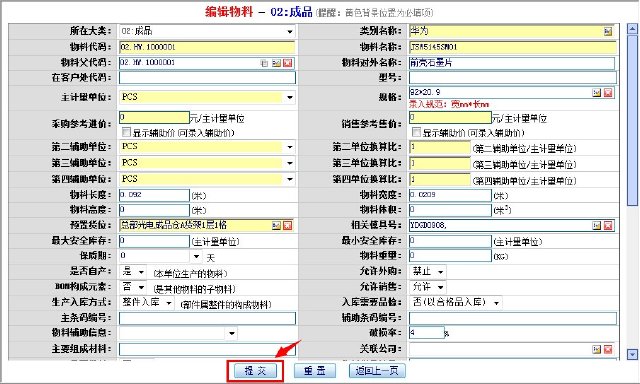The image size is (640, 384).
Task: Click the 重置 button
Action: point(315,371)
